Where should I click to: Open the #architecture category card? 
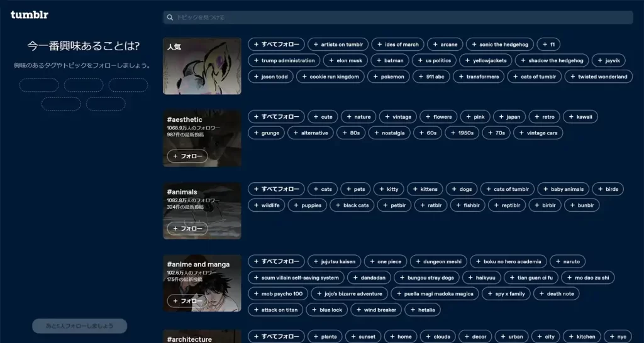pos(202,337)
